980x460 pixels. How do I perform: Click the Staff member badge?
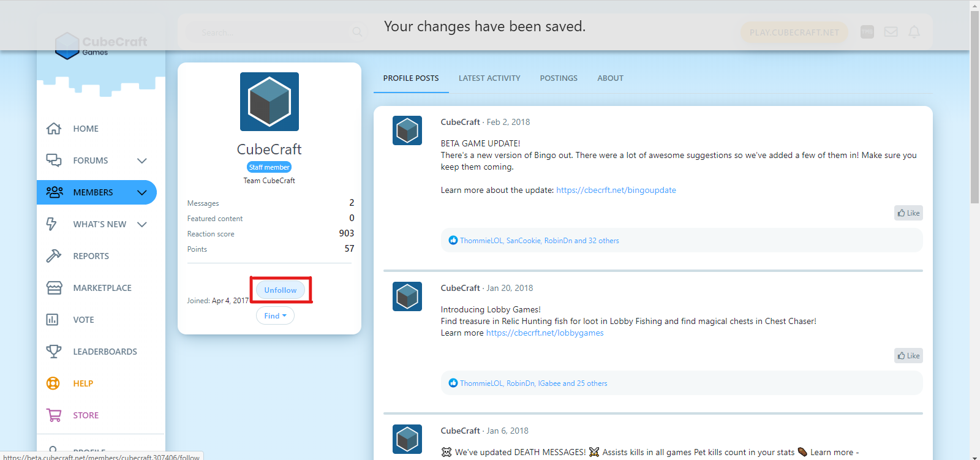269,167
